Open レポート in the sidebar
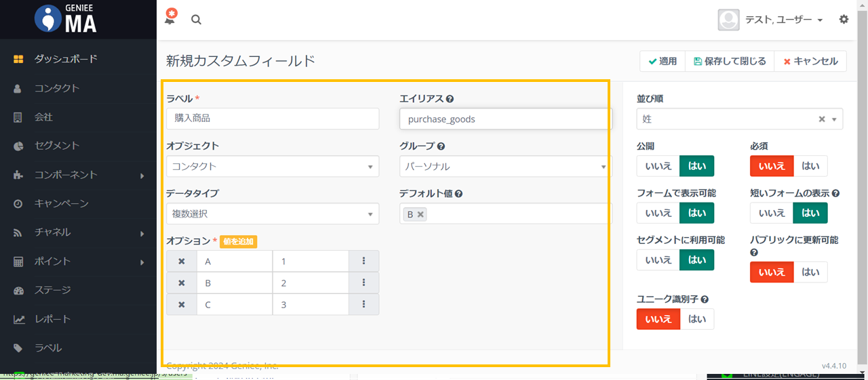Viewport: 868px width, 380px height. [53, 319]
